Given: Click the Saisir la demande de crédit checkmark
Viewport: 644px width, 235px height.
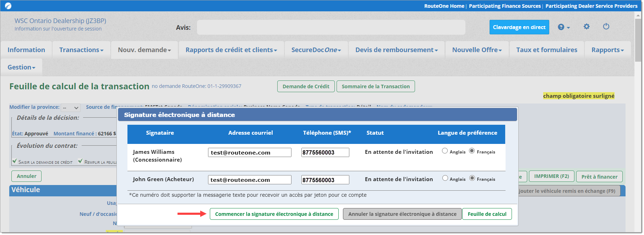Looking at the screenshot, I should click(x=15, y=161).
